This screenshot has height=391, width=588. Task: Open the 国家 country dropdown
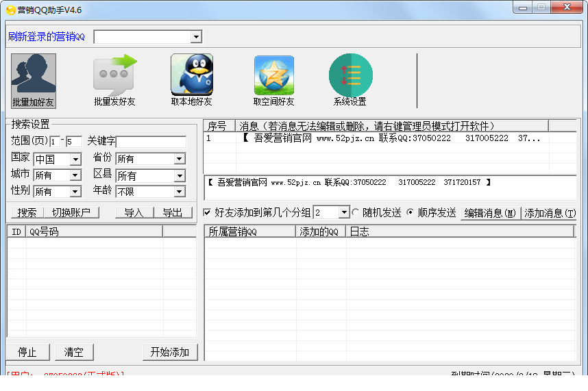pyautogui.click(x=75, y=159)
